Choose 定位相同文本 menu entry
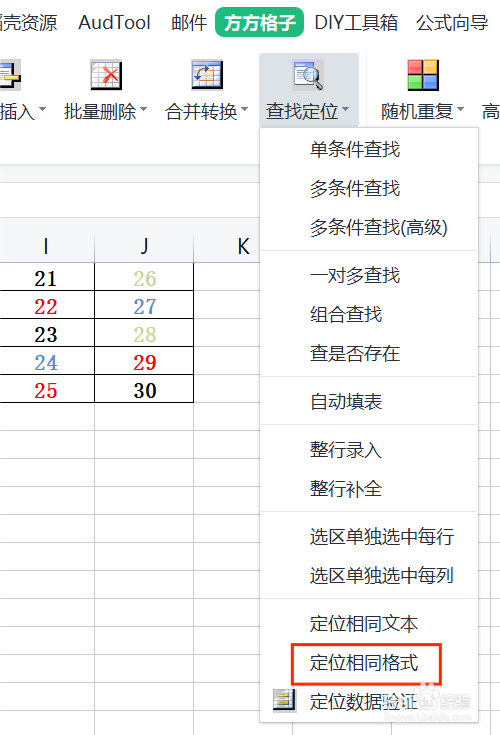This screenshot has width=500, height=735. (364, 624)
